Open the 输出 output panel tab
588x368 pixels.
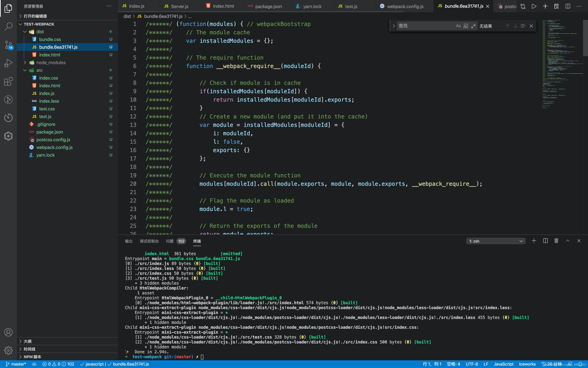click(128, 241)
